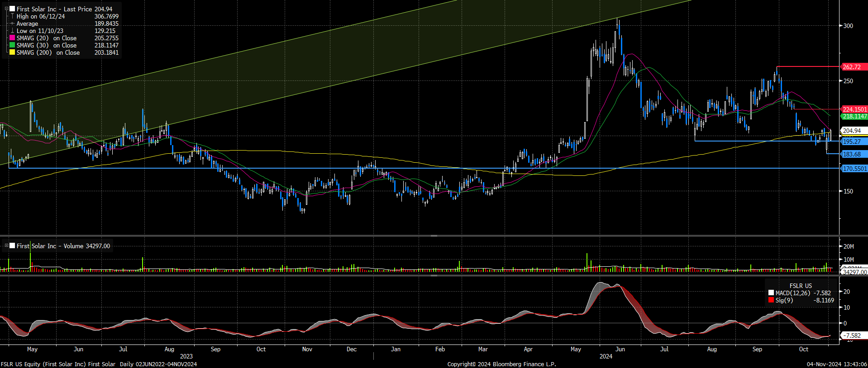Click the 10M volume axis label
Viewport: 868px width, 368px height.
pos(849,259)
